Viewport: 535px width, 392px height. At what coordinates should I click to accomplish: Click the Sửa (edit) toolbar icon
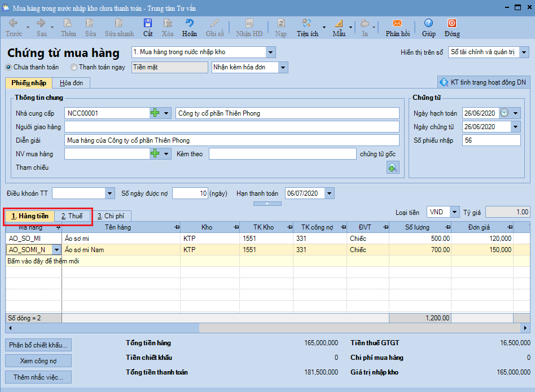90,23
